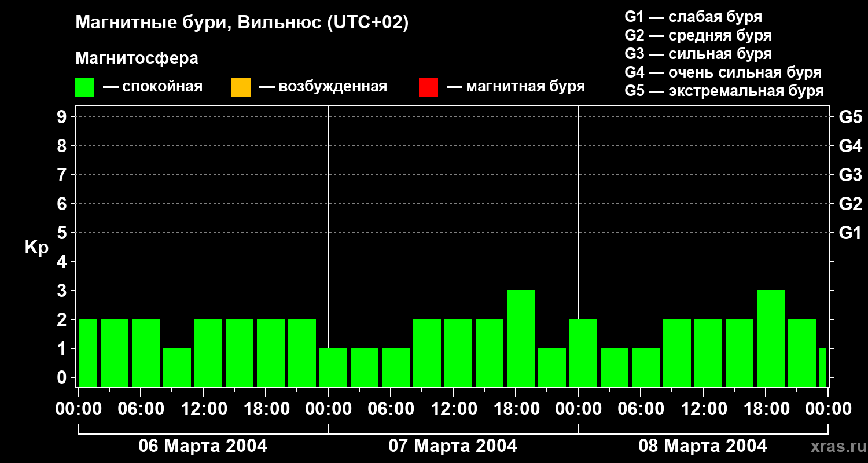
Task: Click the "G1" storm-level axis tick label
Action: [850, 233]
